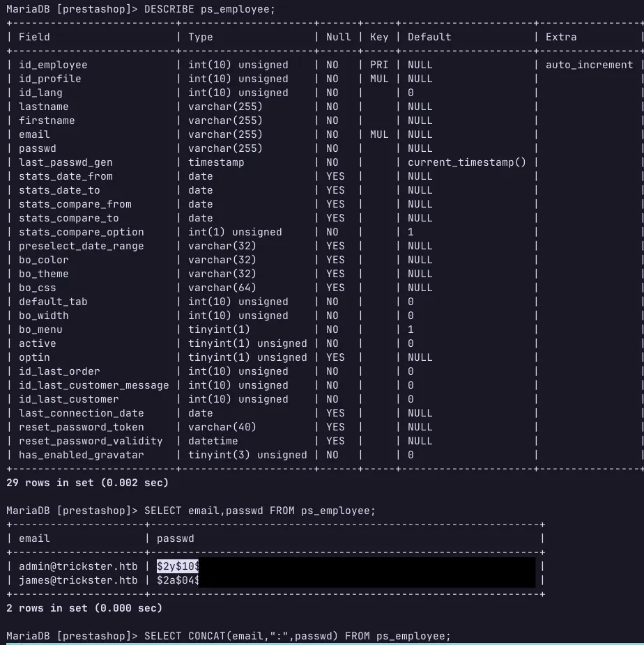Screen dimensions: 644x645
Task: Click the 'stats_compare_to' field name
Action: coord(69,219)
